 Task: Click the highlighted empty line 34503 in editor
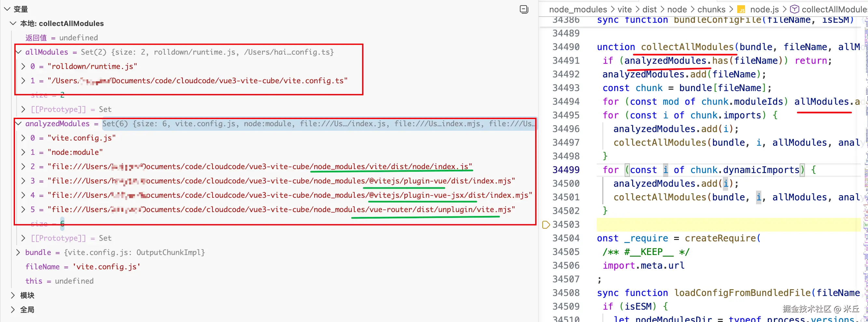pos(728,225)
